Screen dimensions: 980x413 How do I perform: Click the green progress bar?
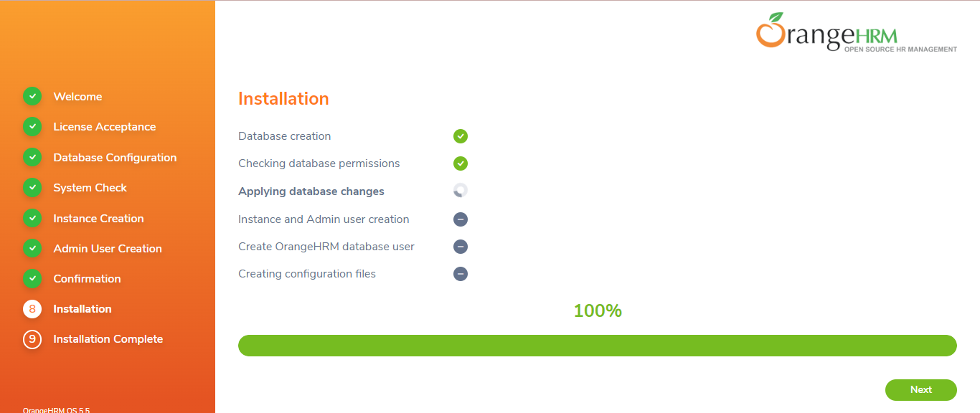[598, 345]
